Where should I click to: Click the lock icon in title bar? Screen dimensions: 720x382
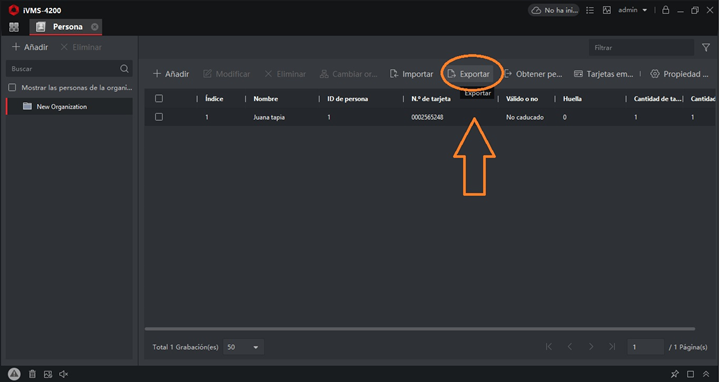[x=665, y=10]
